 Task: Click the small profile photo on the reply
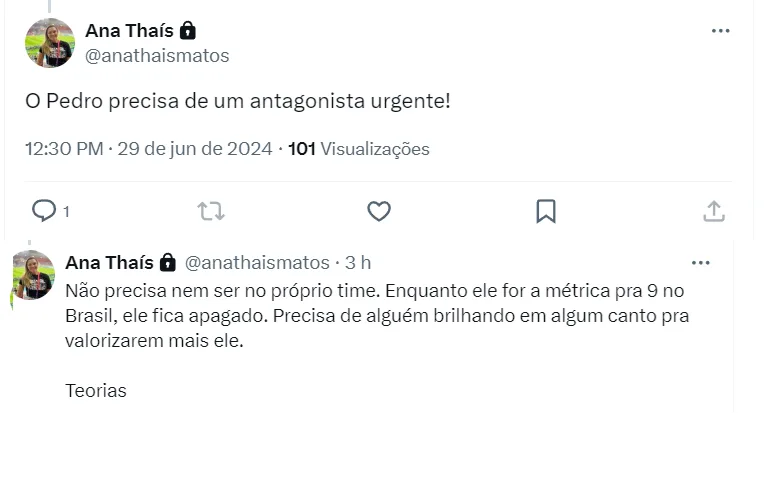pos(33,275)
